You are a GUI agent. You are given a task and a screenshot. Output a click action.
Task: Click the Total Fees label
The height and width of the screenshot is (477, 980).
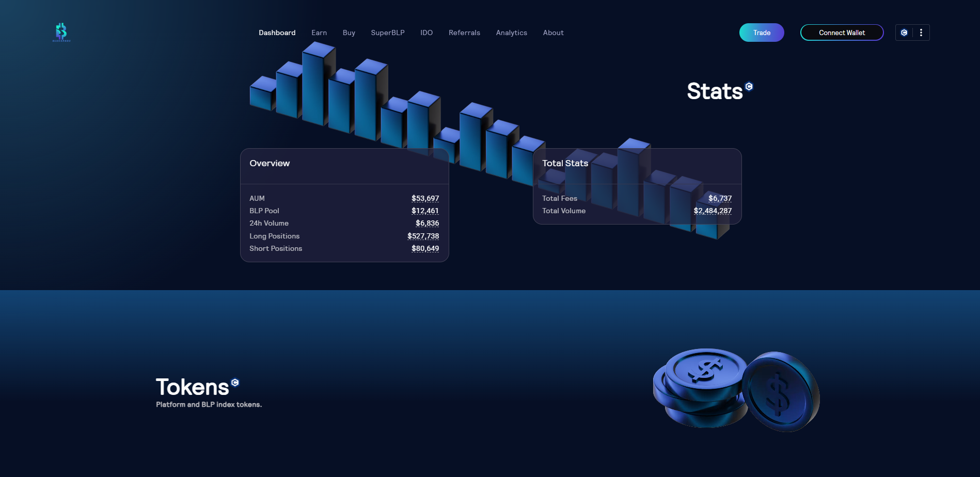[x=560, y=198]
